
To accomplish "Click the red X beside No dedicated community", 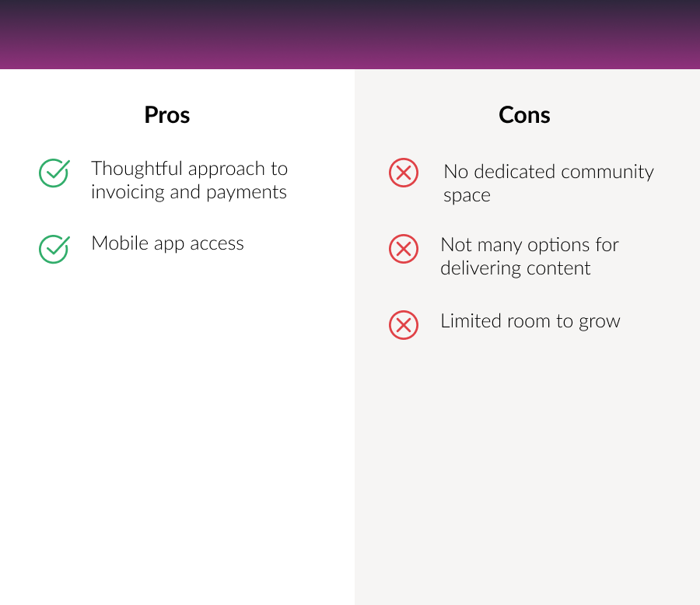I will [403, 173].
